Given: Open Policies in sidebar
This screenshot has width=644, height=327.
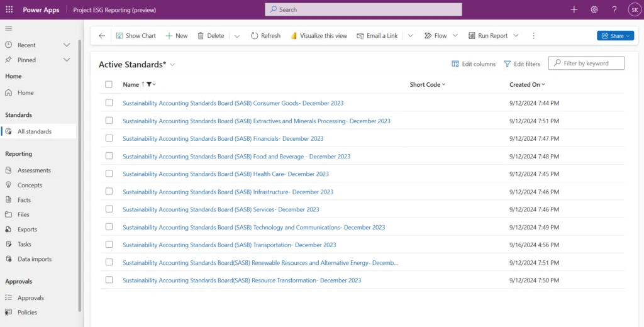Looking at the screenshot, I should click(27, 312).
